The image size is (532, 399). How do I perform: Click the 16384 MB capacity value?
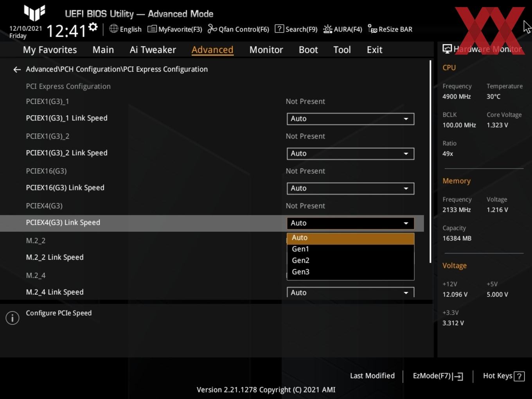coord(457,238)
